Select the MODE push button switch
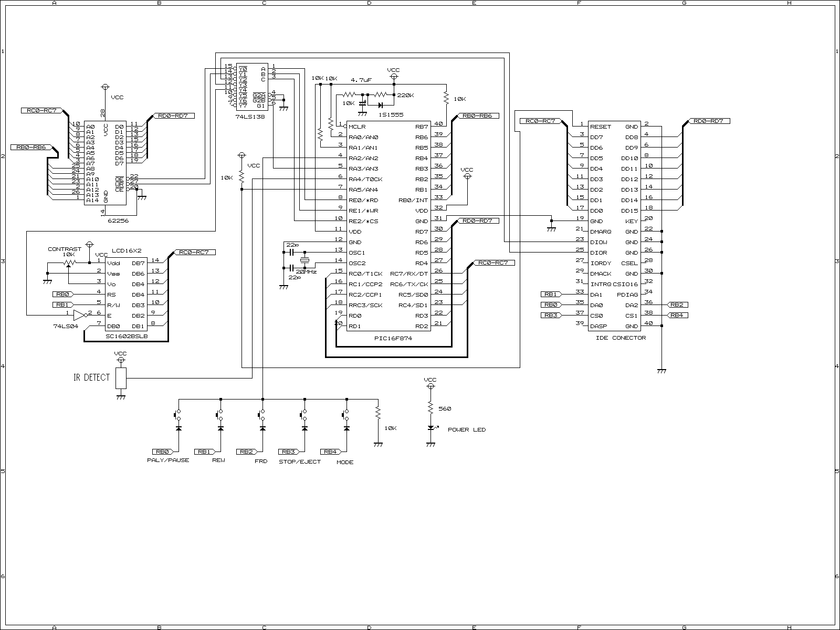The height and width of the screenshot is (630, 840). (x=346, y=415)
